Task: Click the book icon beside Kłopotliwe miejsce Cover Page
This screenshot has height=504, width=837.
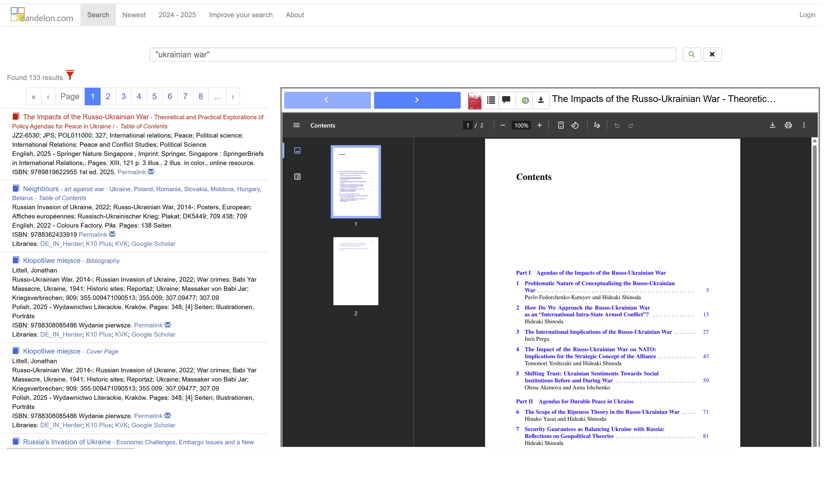Action: coord(16,351)
